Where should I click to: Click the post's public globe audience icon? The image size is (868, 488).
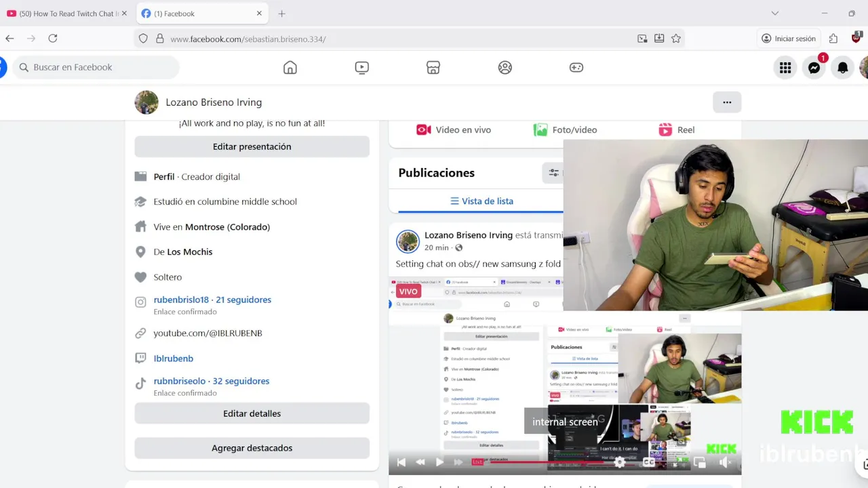coord(459,248)
